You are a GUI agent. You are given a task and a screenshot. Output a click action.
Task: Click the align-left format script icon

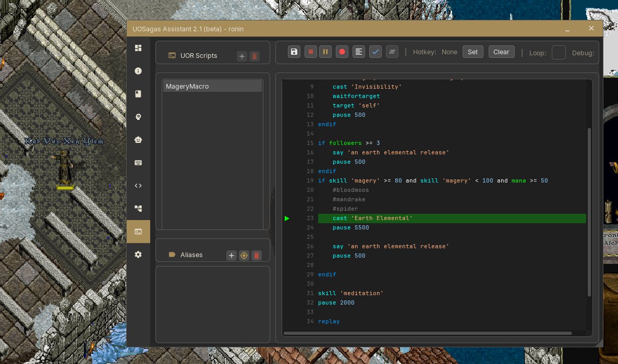click(359, 52)
